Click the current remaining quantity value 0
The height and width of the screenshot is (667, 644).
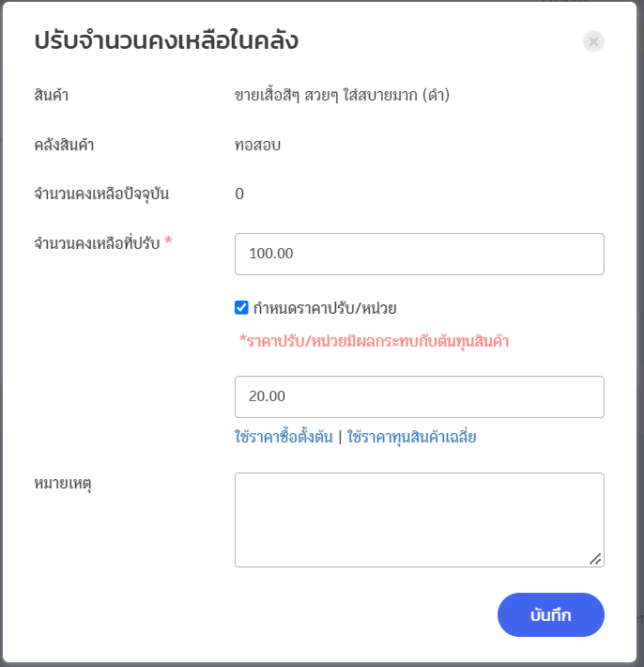239,194
